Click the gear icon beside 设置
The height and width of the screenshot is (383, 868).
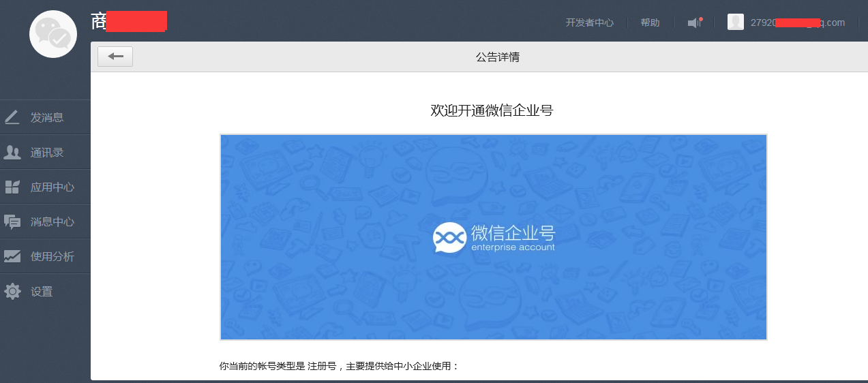[12, 291]
